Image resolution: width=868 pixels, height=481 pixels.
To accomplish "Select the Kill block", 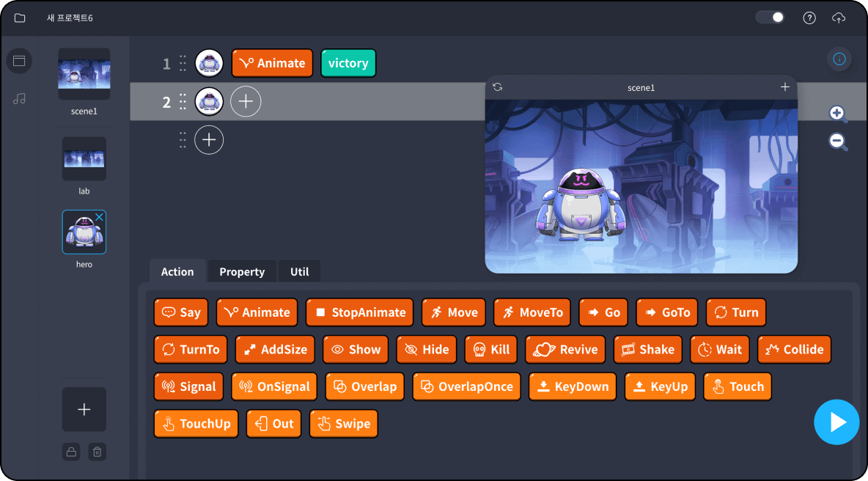I will [x=491, y=350].
